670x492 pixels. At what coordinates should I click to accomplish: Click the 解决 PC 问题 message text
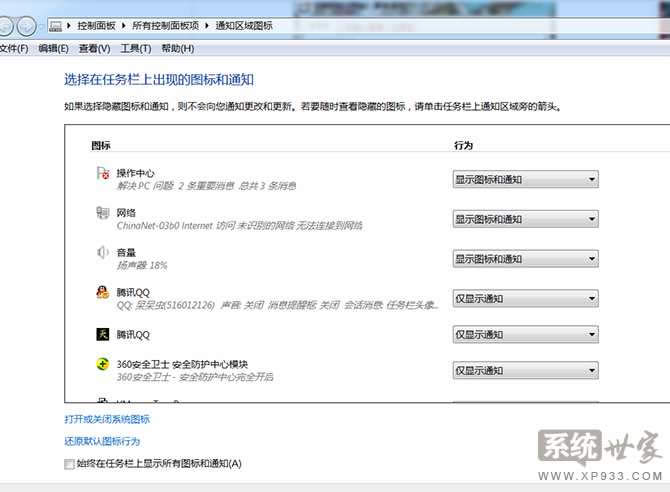point(206,186)
